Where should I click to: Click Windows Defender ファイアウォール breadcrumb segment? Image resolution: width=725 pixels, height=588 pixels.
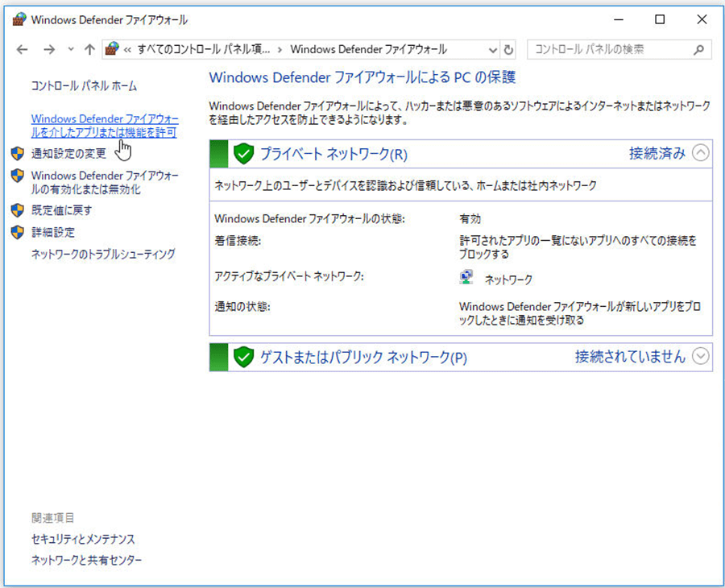(368, 49)
